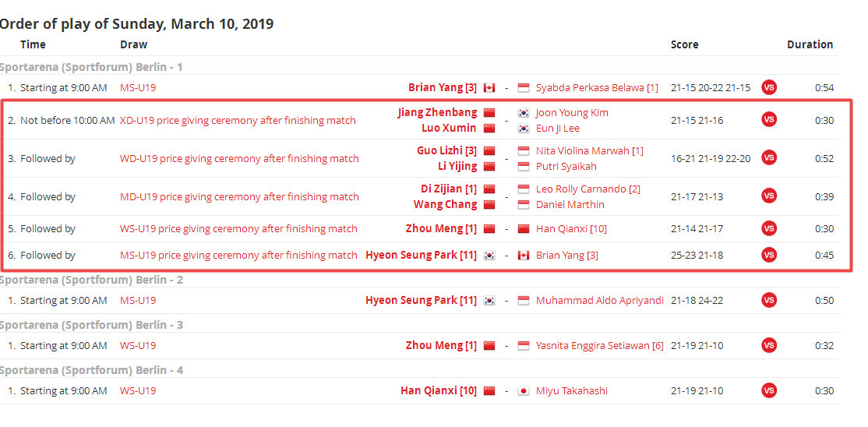
Task: Click player Miyu Takahashi link
Action: click(x=571, y=390)
